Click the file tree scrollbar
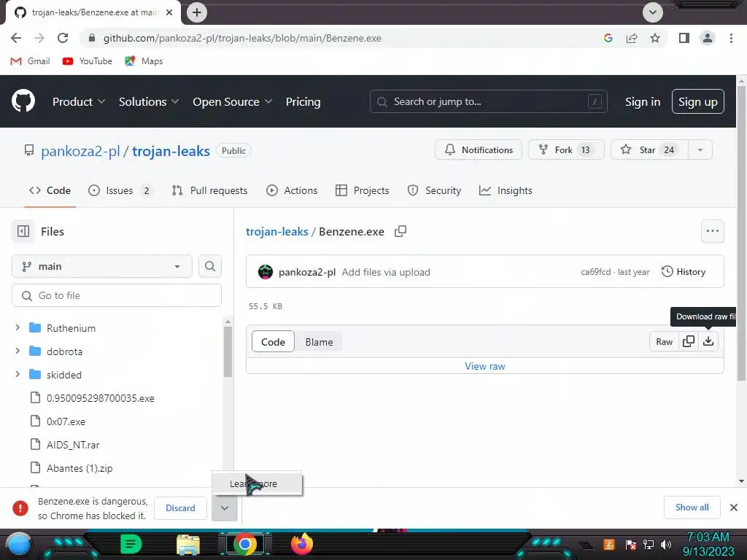The width and height of the screenshot is (747, 560). (228, 352)
